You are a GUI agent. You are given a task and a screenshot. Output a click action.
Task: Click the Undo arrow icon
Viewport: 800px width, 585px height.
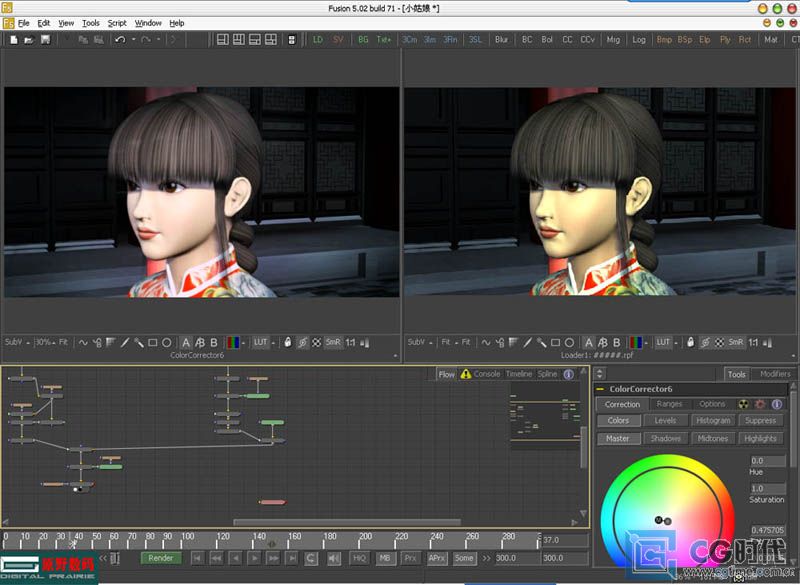[120, 39]
